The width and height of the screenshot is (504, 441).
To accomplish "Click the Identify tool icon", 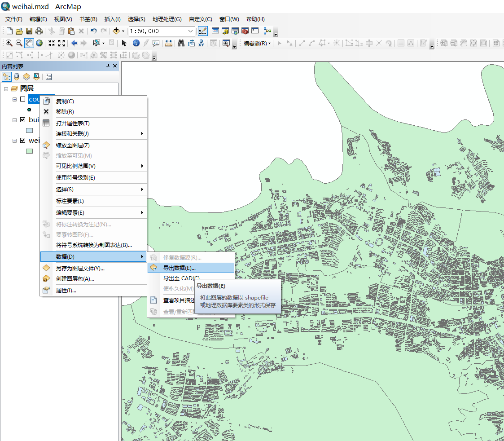I will pyautogui.click(x=136, y=43).
